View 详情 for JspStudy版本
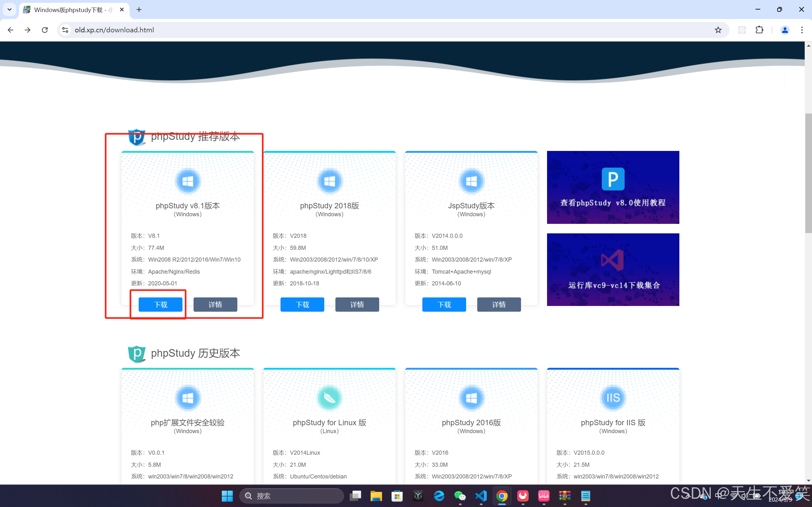 (x=499, y=304)
